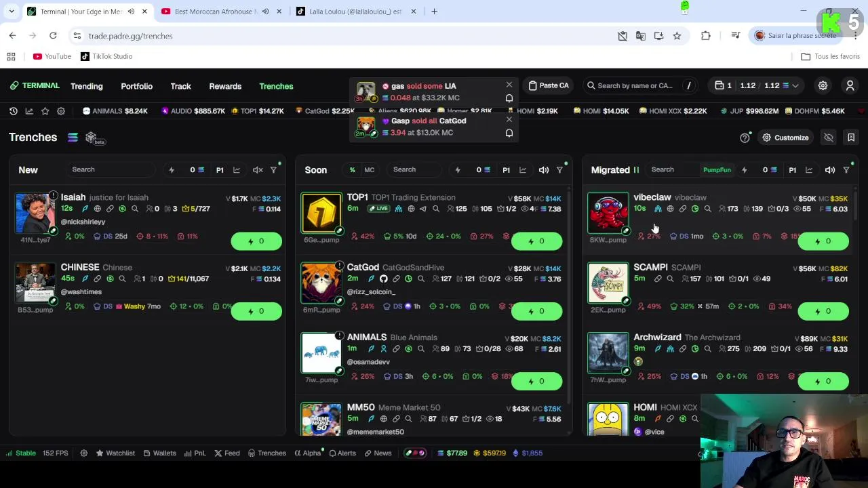Click the link icon on SCAMPI row
868x488 pixels.
point(658,279)
